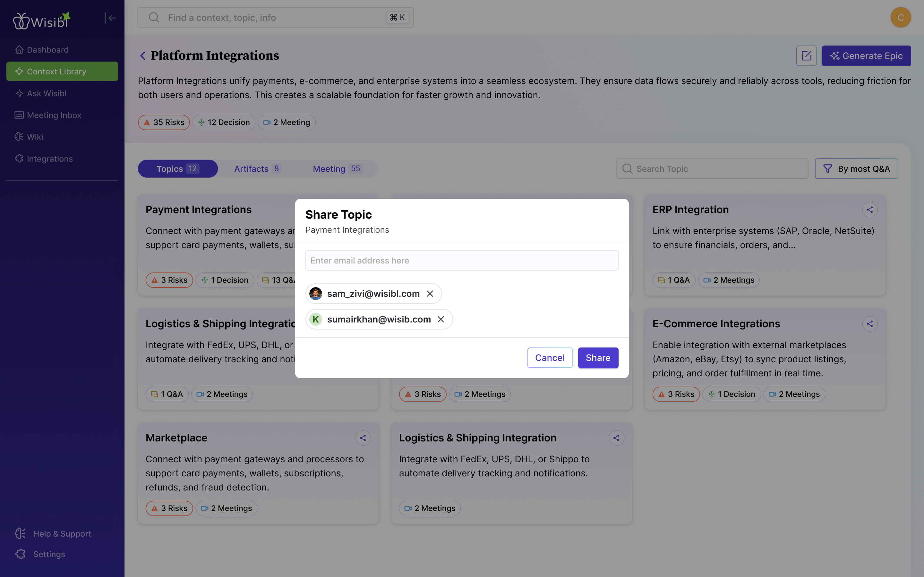Switch to the Artifacts tab
The image size is (924, 577).
(257, 169)
